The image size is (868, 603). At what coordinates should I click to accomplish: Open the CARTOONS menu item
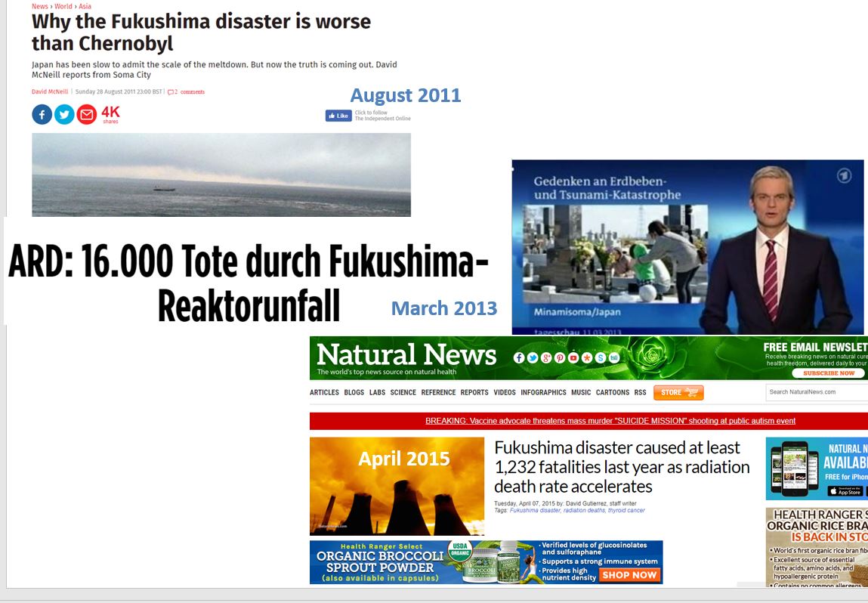coord(612,393)
